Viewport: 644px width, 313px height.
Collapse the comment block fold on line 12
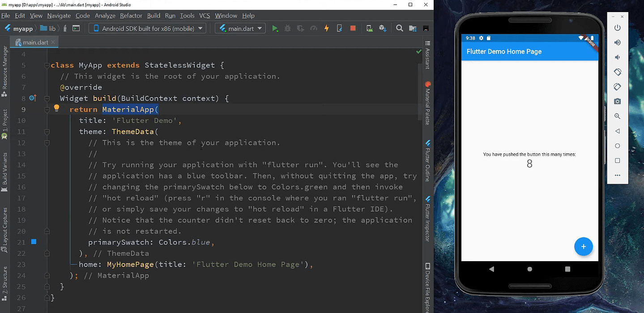tap(47, 143)
